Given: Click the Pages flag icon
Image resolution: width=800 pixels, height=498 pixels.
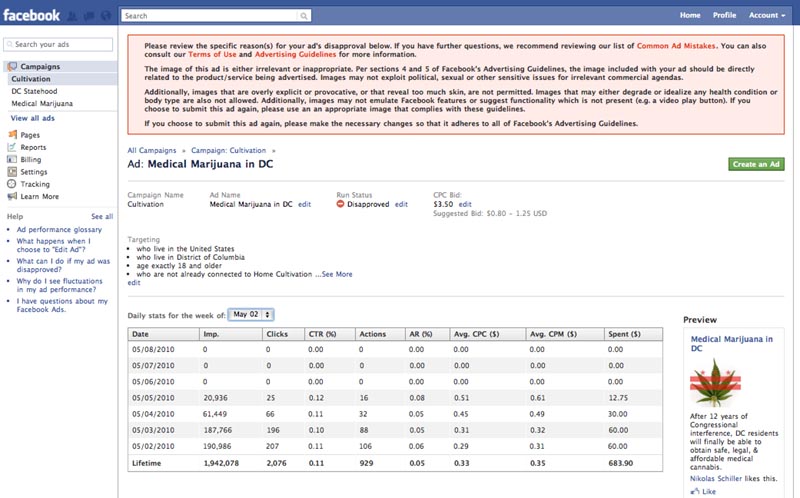Looking at the screenshot, I should pos(13,135).
